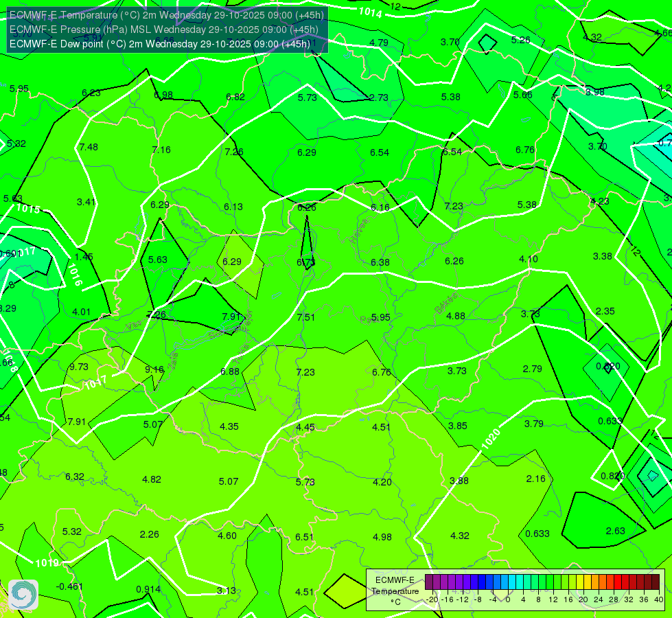Click the dew point value 3.38
The height and width of the screenshot is (618, 672).
point(603,256)
